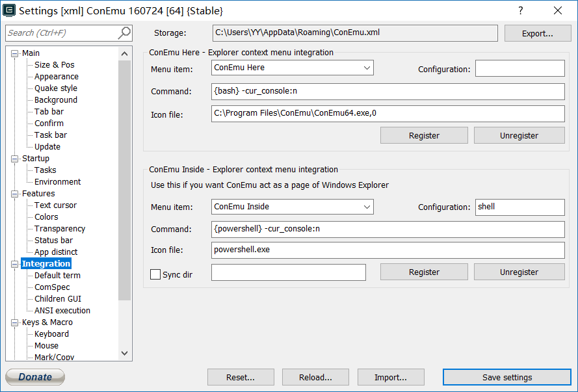
Task: Register the ConEmu Here menu item
Action: [424, 136]
